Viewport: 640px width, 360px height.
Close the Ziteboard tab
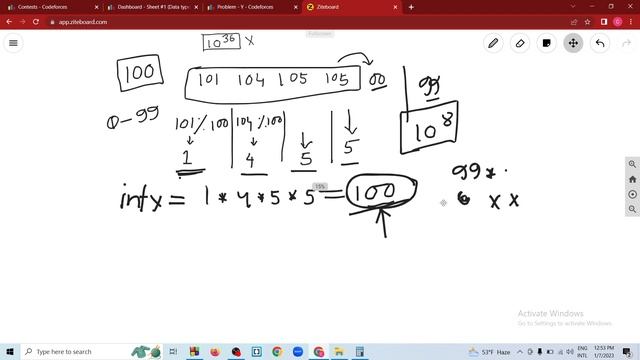tap(395, 7)
